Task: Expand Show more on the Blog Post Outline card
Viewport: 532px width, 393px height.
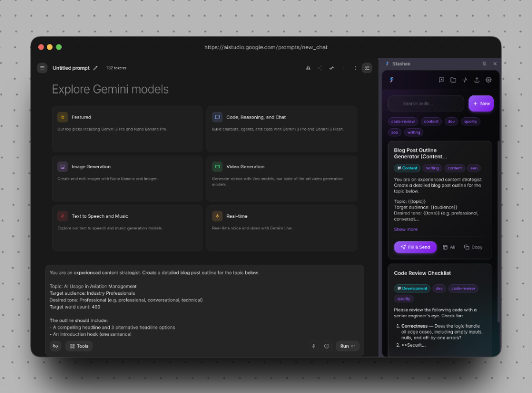Action: [405, 229]
